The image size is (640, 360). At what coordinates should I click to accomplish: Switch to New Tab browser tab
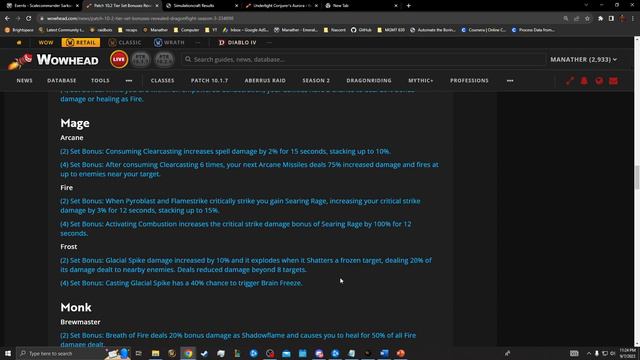pyautogui.click(x=359, y=6)
